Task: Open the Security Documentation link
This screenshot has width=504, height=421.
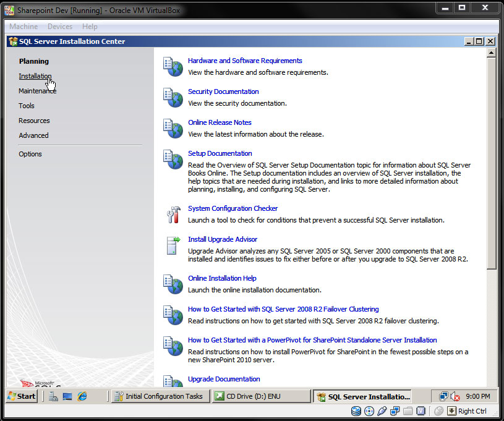Action: click(223, 91)
